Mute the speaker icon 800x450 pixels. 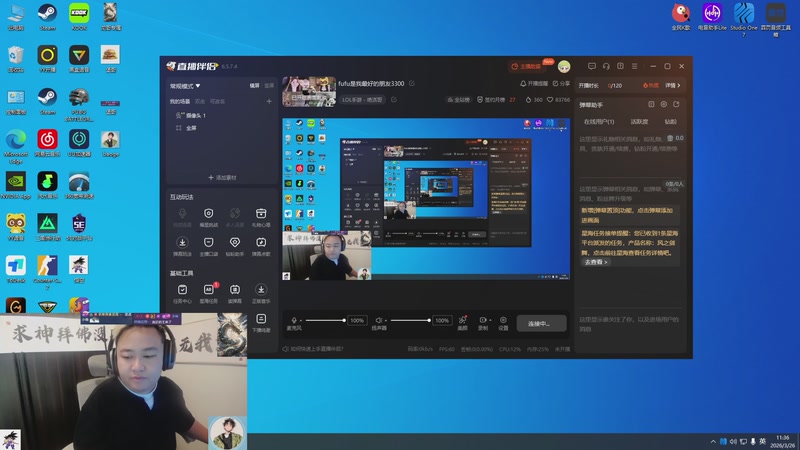pyautogui.click(x=379, y=320)
